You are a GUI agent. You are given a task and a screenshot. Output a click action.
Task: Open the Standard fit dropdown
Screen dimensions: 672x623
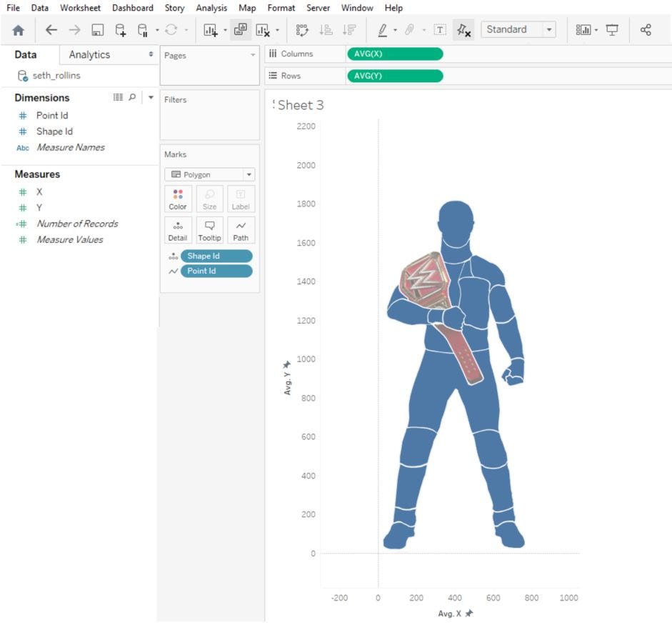click(x=548, y=29)
